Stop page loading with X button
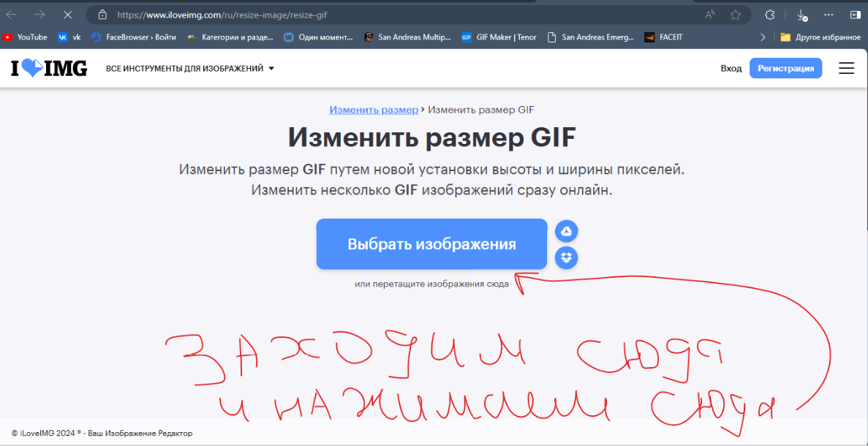Viewport: 868px width, 446px height. (67, 15)
